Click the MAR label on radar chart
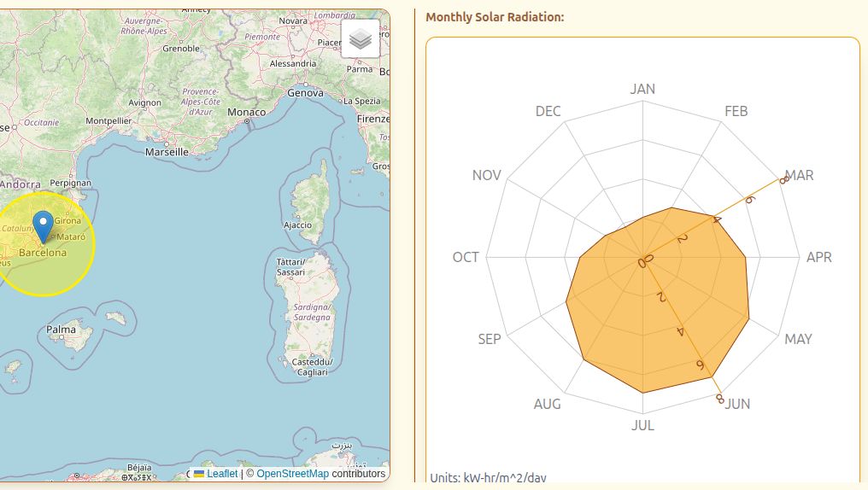Screen dimensions: 868x490 tap(800, 175)
